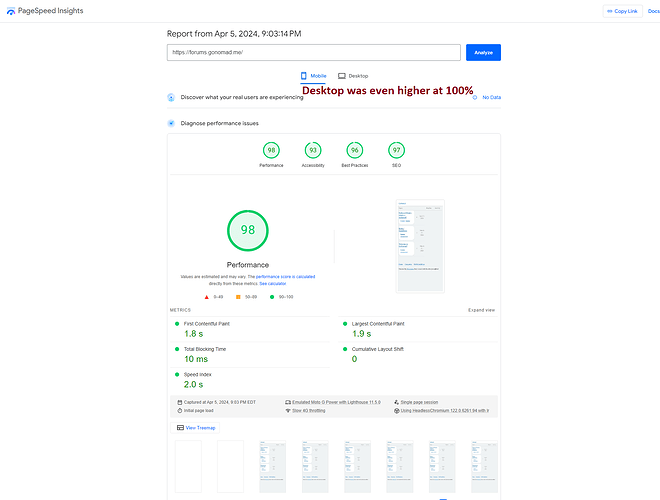Click the Slow 4G throttling text

(x=309, y=411)
